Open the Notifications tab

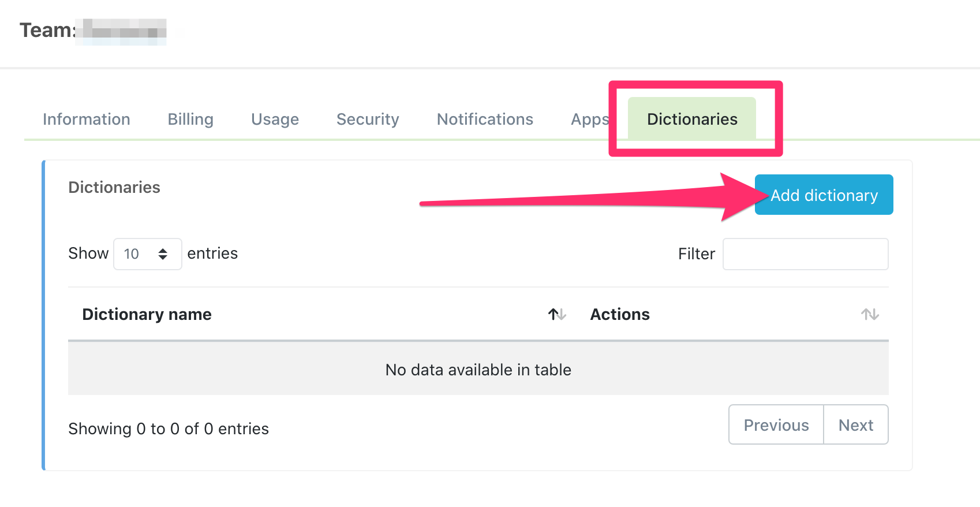(x=485, y=119)
